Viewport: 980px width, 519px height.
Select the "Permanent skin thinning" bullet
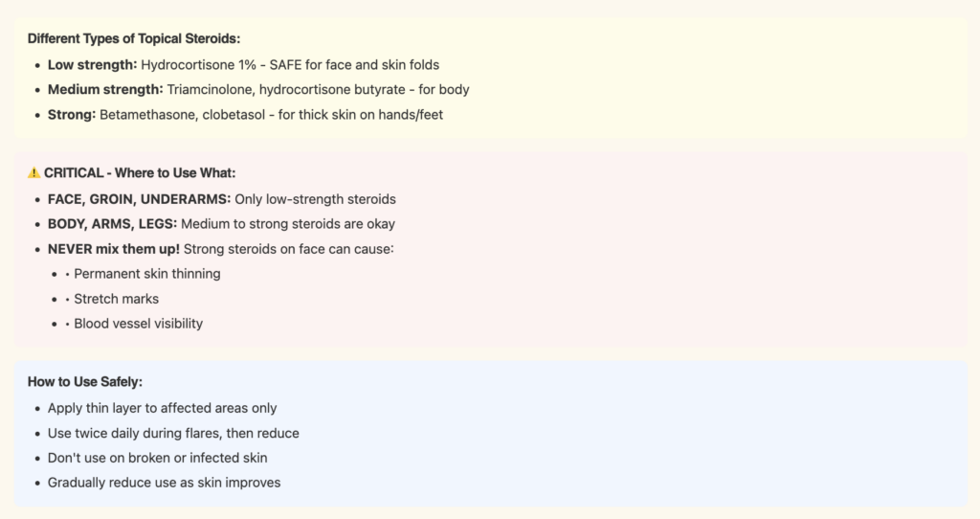coord(147,274)
